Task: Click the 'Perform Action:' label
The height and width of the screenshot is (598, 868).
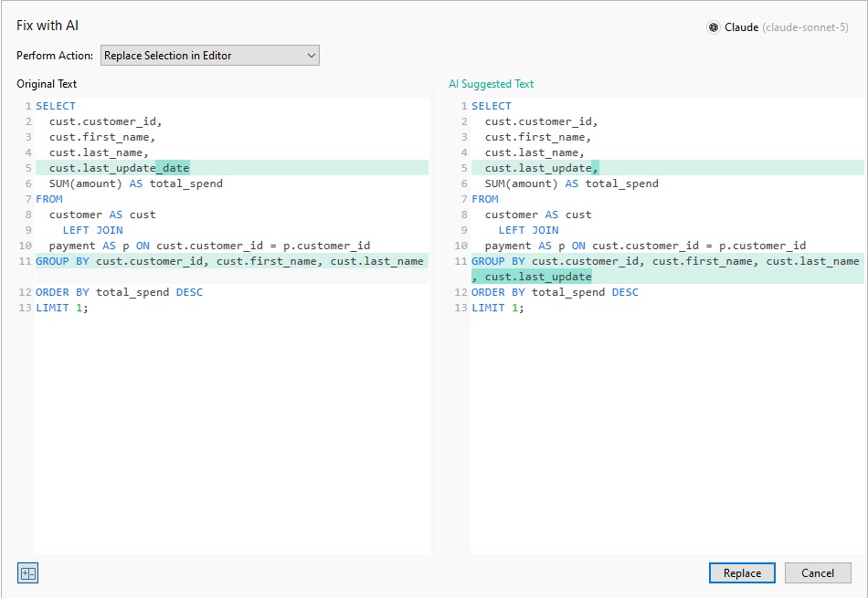Action: tap(55, 56)
